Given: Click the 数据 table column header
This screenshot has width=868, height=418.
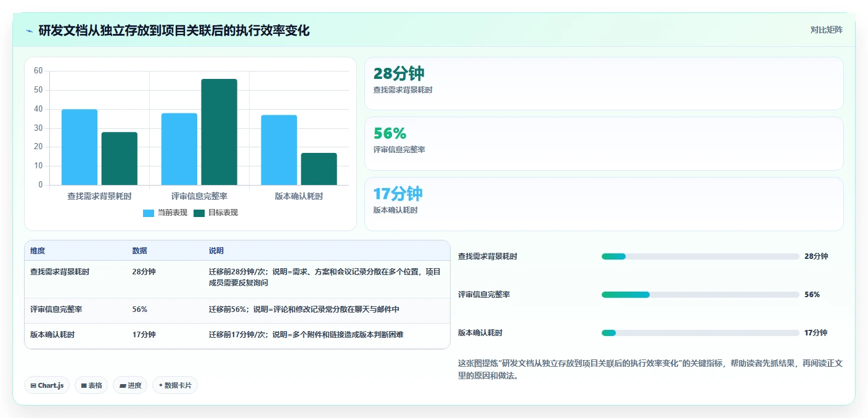Looking at the screenshot, I should [x=139, y=251].
